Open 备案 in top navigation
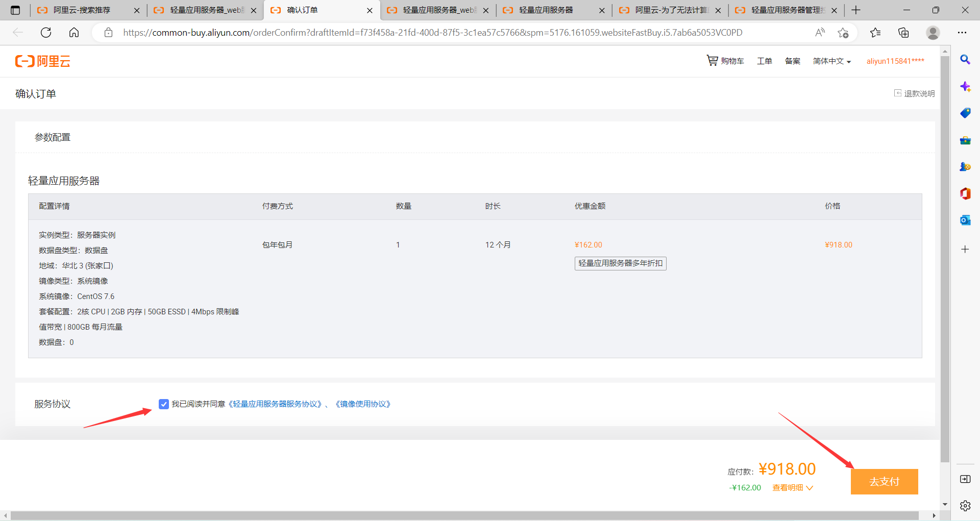 click(x=792, y=61)
